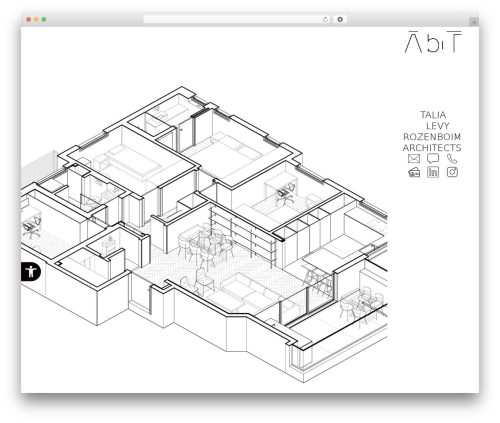Click the browser extension icon beside address bar
Viewport: 500px width, 423px height.
click(x=340, y=19)
